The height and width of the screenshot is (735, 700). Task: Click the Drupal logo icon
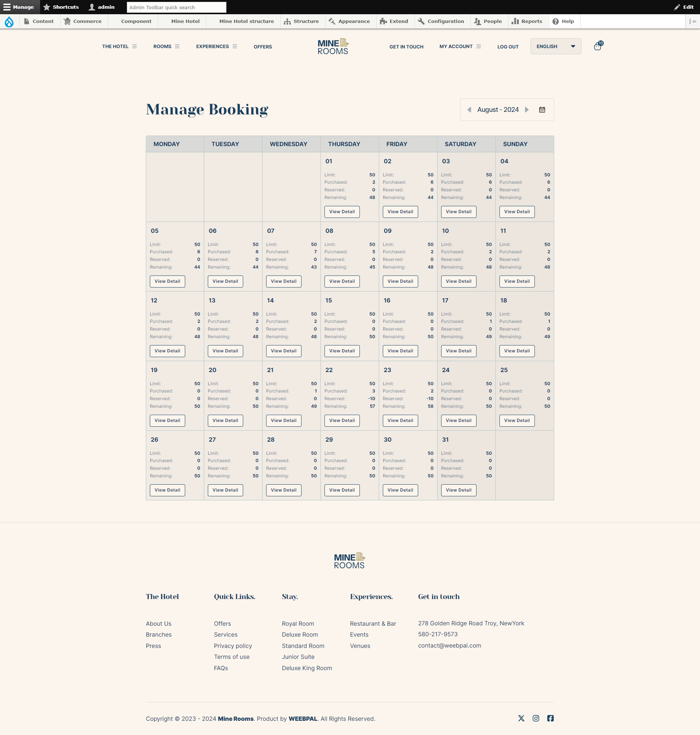pos(9,21)
